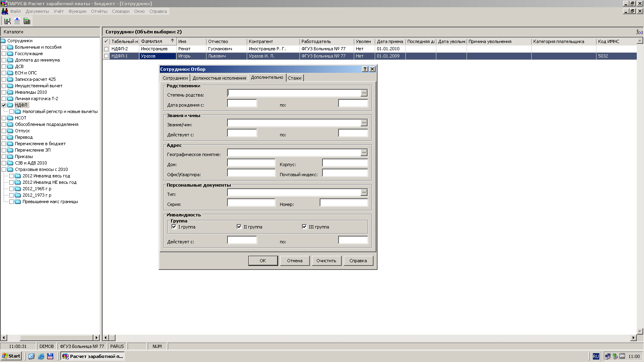Screen dimensions: 644x362
Task: Click the folder icon of Больничные и пособия
Action: (10, 47)
